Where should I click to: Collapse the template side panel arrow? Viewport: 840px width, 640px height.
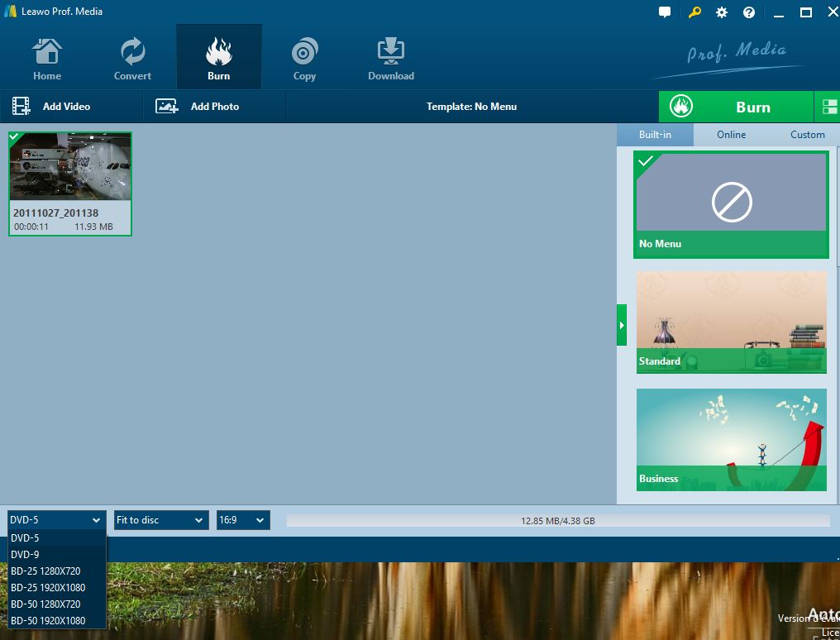pos(622,325)
